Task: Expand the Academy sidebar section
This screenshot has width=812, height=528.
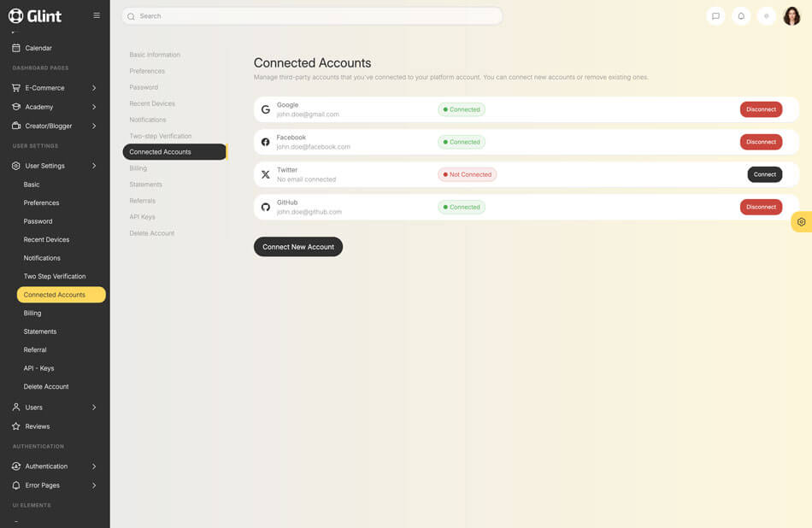Action: coord(55,107)
